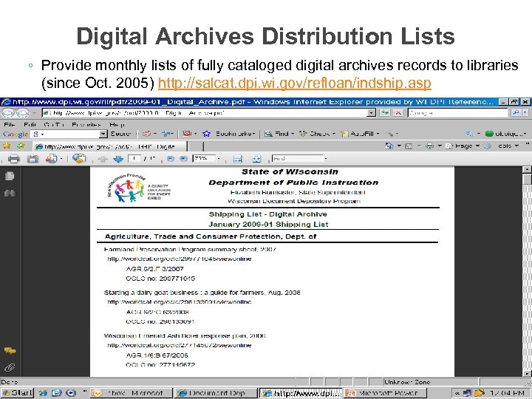Open the Go To menu
This screenshot has height=399, width=532.
54,125
